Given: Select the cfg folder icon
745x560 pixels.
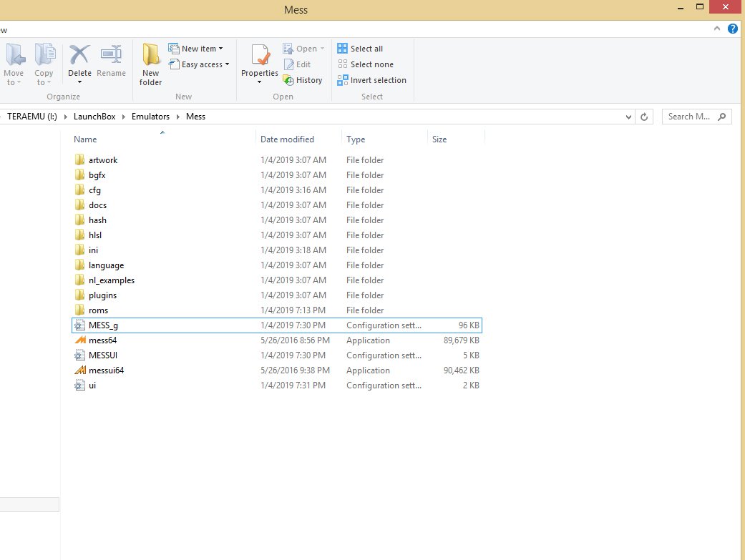Looking at the screenshot, I should point(80,190).
